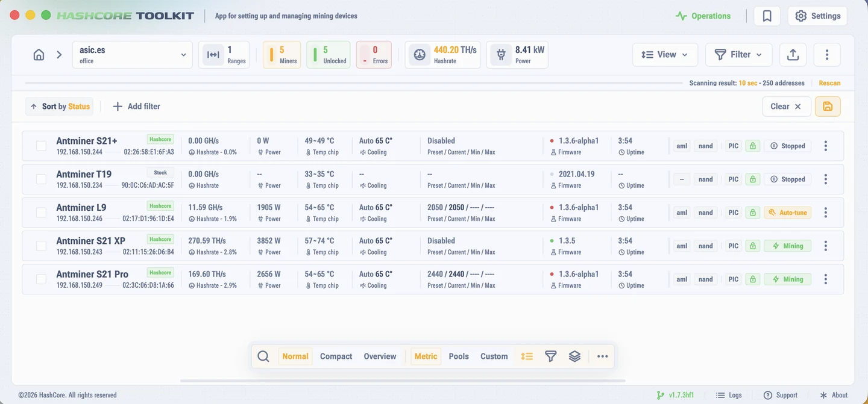Open row menu for Antminer S21 XP
868x404 pixels.
click(x=826, y=246)
